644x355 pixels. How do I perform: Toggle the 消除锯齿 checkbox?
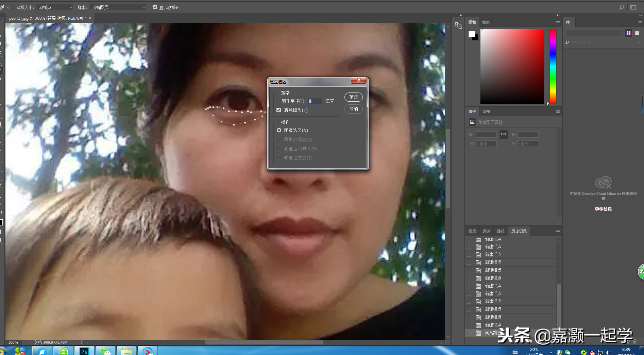(x=279, y=110)
